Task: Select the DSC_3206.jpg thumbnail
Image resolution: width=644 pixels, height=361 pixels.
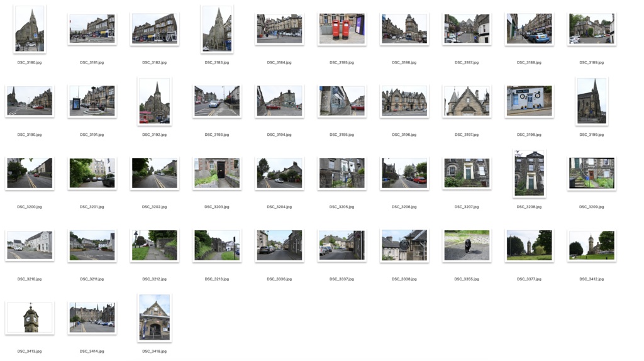Action: [x=404, y=174]
